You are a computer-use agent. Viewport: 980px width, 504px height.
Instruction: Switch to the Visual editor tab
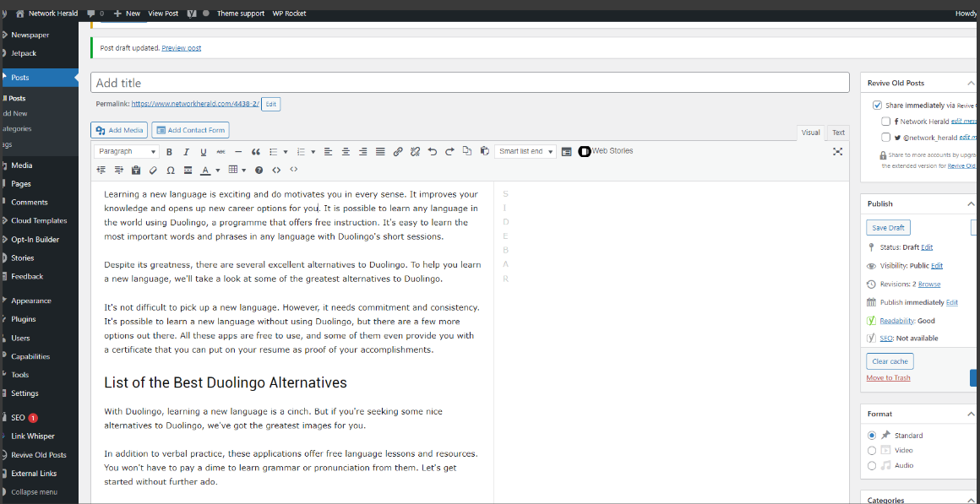click(x=811, y=133)
